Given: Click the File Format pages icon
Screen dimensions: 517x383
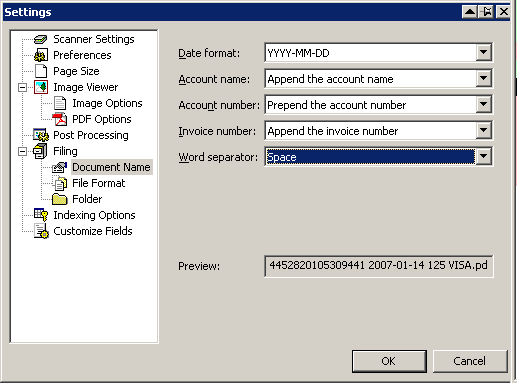Looking at the screenshot, I should [60, 183].
